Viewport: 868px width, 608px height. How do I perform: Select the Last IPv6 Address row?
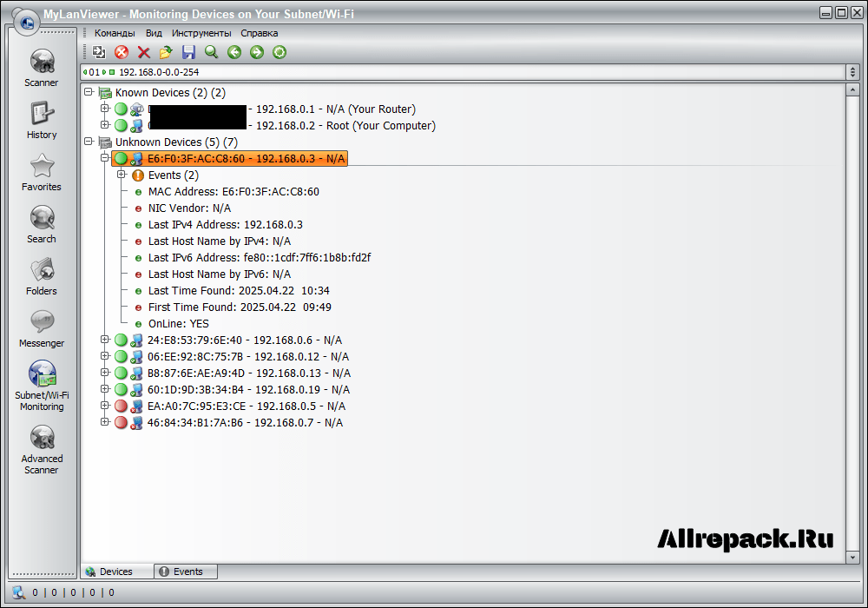[260, 257]
